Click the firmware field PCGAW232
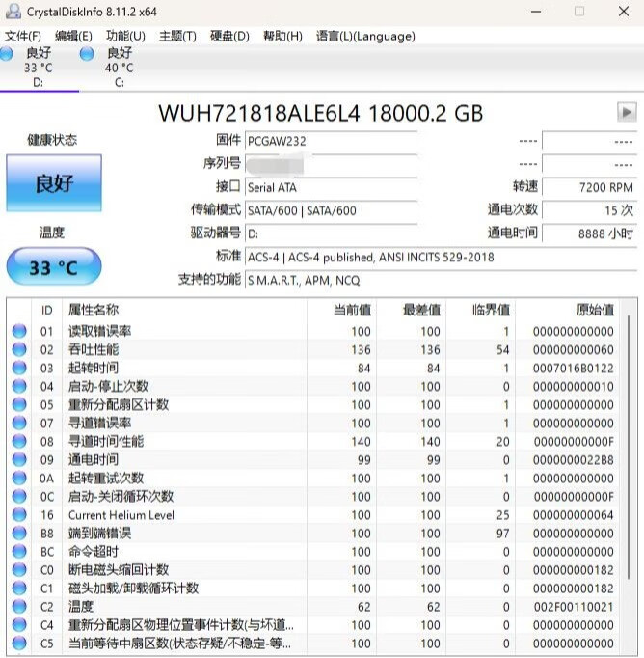 pyautogui.click(x=332, y=141)
